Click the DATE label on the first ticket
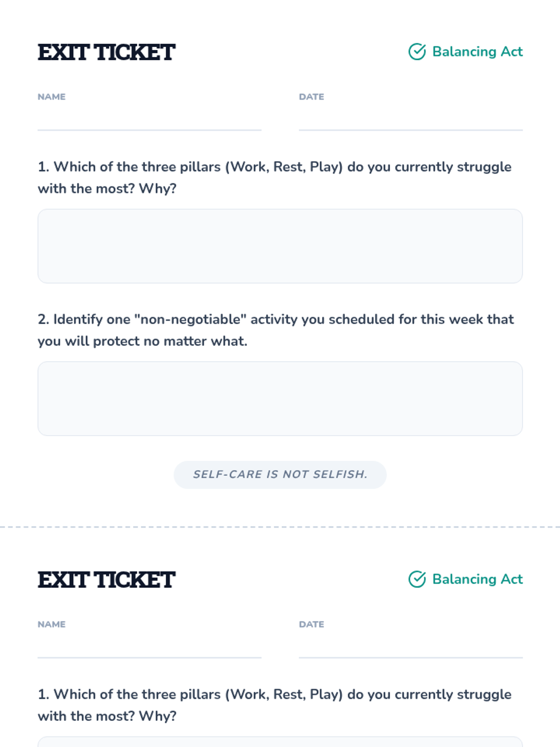Viewport: 560px width, 747px height. 312,97
